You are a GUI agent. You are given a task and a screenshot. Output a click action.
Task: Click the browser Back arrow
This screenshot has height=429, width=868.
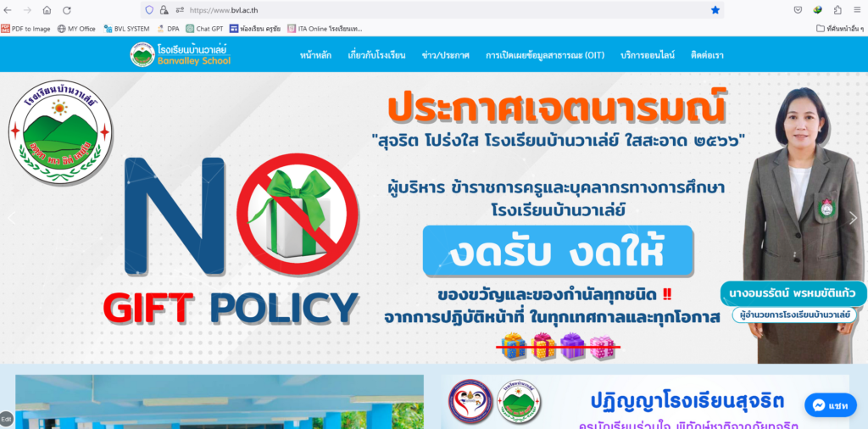pos(8,10)
